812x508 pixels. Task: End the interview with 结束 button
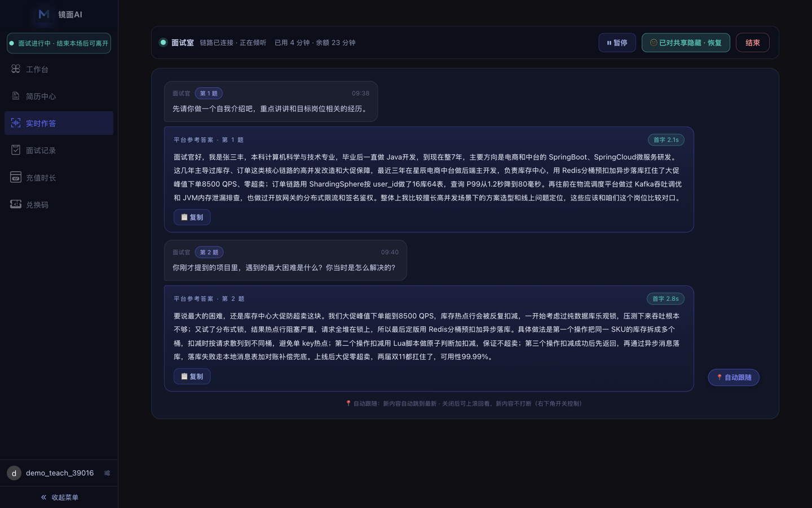pyautogui.click(x=752, y=43)
